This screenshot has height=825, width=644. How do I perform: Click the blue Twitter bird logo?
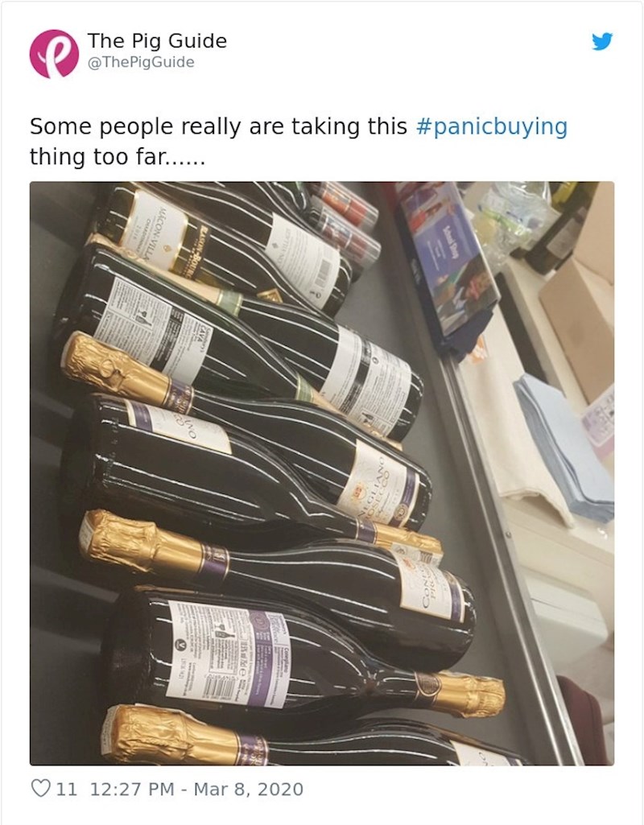tap(602, 41)
